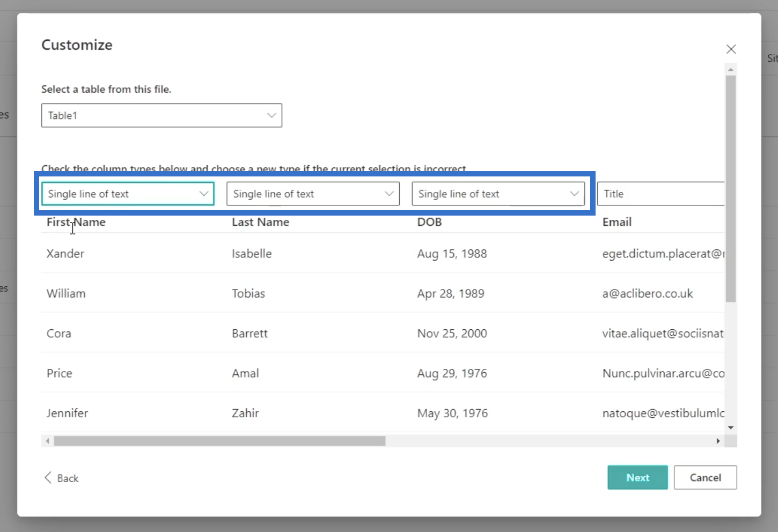Open the First Name column type dropdown
Image resolution: width=778 pixels, height=532 pixels.
[128, 194]
